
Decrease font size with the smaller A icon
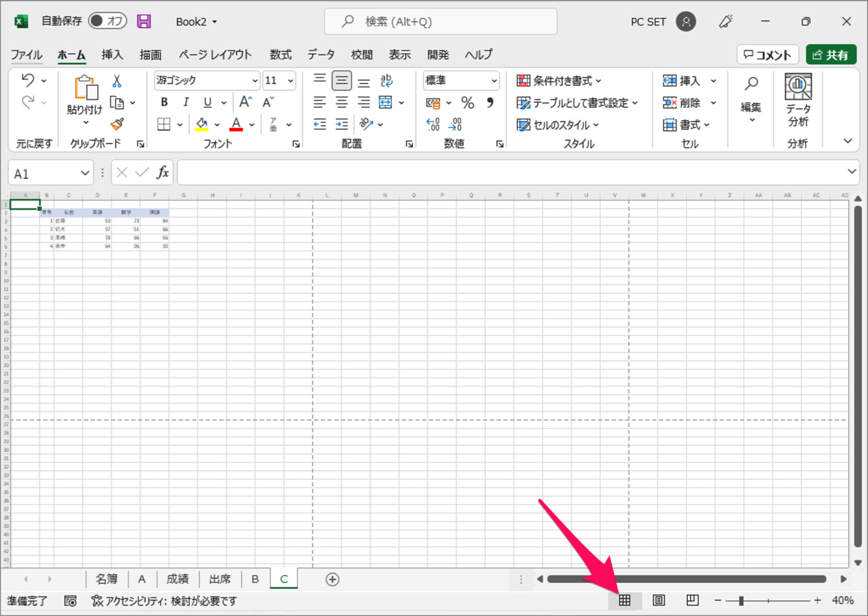(x=268, y=102)
